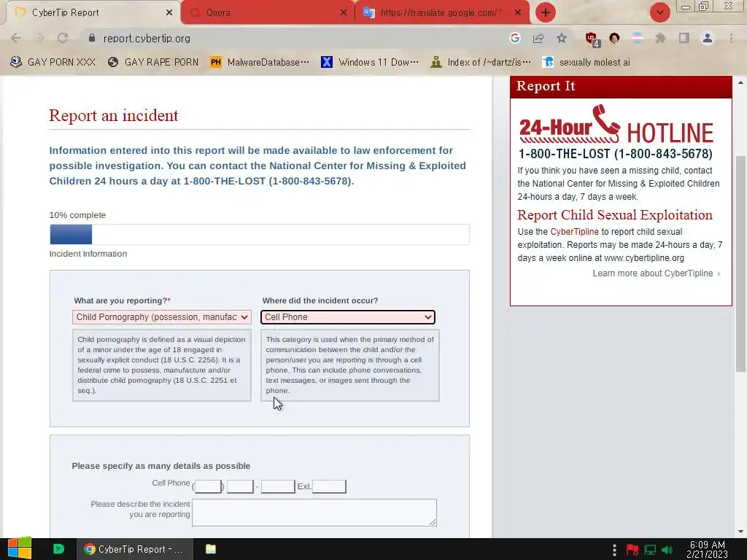The width and height of the screenshot is (747, 560).
Task: Open the green app on the taskbar
Action: click(58, 549)
